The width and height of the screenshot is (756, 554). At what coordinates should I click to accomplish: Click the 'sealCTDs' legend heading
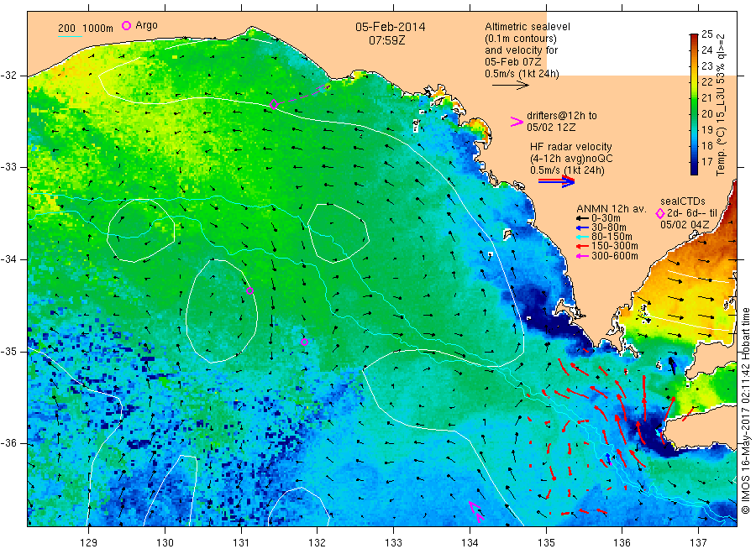click(x=683, y=201)
